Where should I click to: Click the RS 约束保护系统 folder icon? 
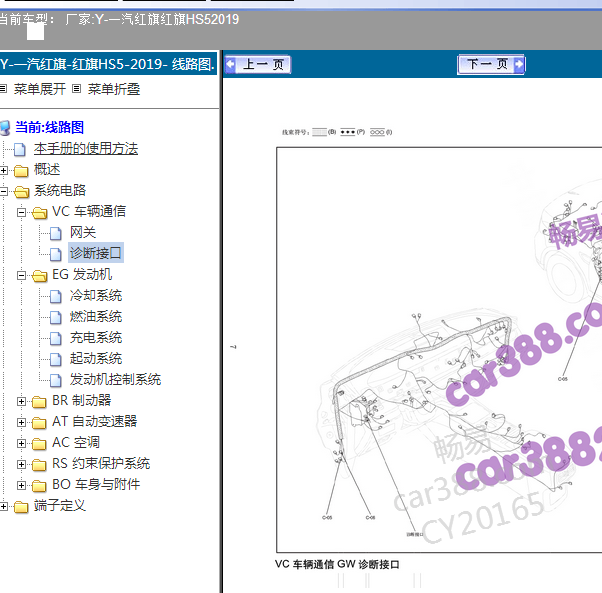[39, 465]
